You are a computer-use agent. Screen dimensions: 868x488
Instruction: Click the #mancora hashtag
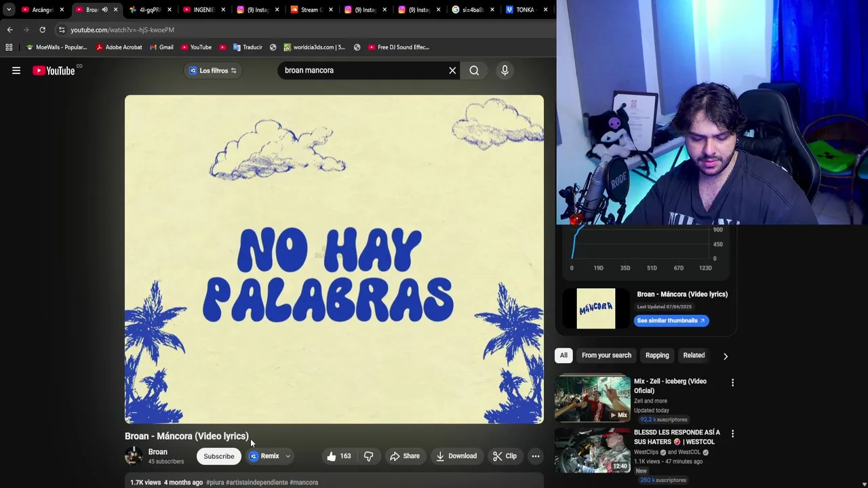(x=304, y=483)
